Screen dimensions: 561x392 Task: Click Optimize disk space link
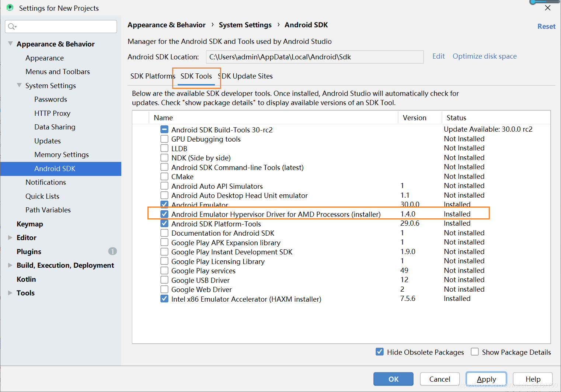(485, 56)
